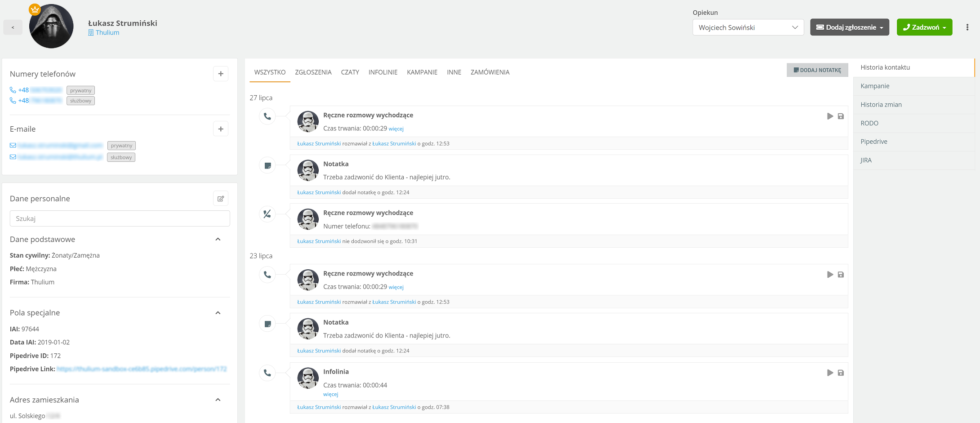Viewport: 980px width, 423px height.
Task: Add a new phone number with the plus
Action: (221, 74)
